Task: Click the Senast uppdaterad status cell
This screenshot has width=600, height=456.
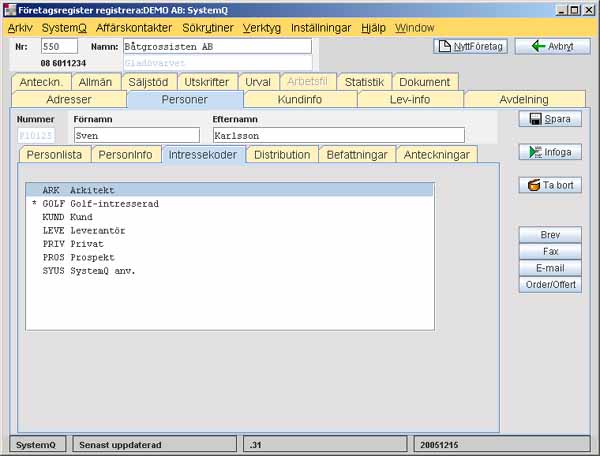Action: [155, 445]
